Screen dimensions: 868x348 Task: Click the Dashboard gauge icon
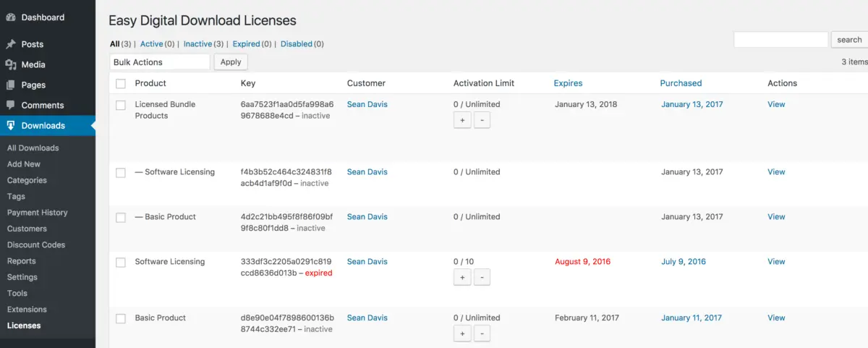point(11,17)
